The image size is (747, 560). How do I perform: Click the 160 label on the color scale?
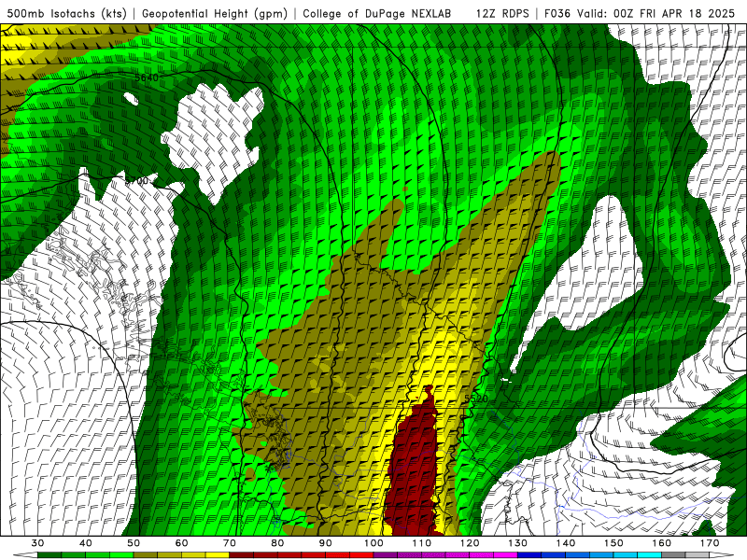tap(661, 543)
